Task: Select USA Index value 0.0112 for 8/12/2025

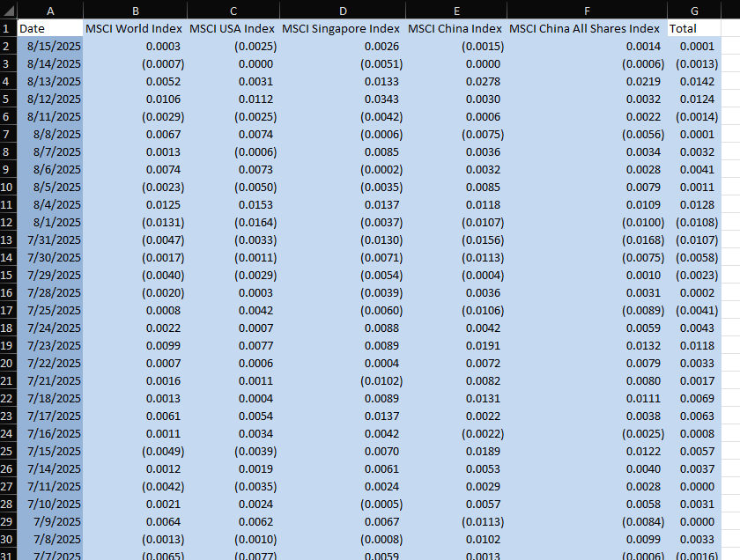Action: (x=233, y=99)
